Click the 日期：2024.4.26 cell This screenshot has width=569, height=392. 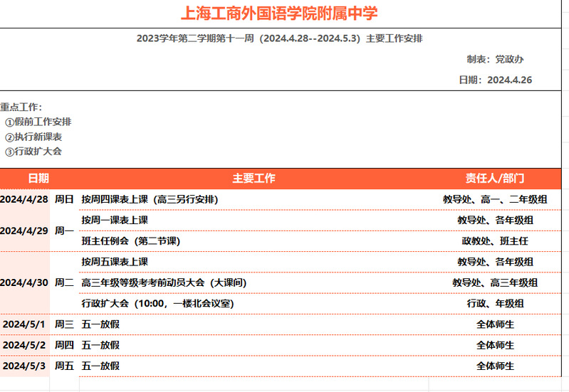coord(496,80)
